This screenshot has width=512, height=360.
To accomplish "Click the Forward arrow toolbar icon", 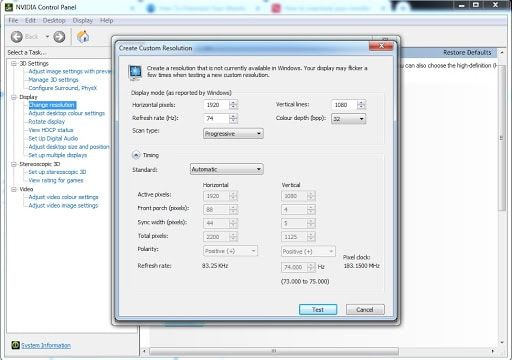I will [59, 37].
